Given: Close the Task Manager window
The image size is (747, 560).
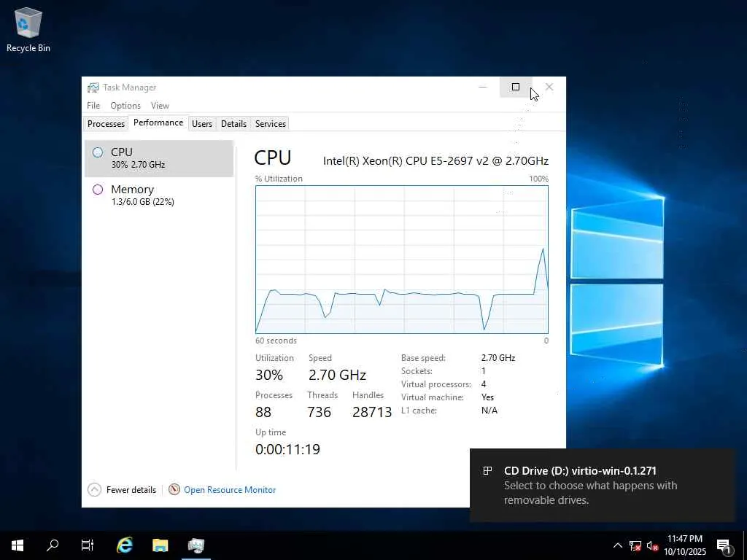Looking at the screenshot, I should tap(549, 87).
